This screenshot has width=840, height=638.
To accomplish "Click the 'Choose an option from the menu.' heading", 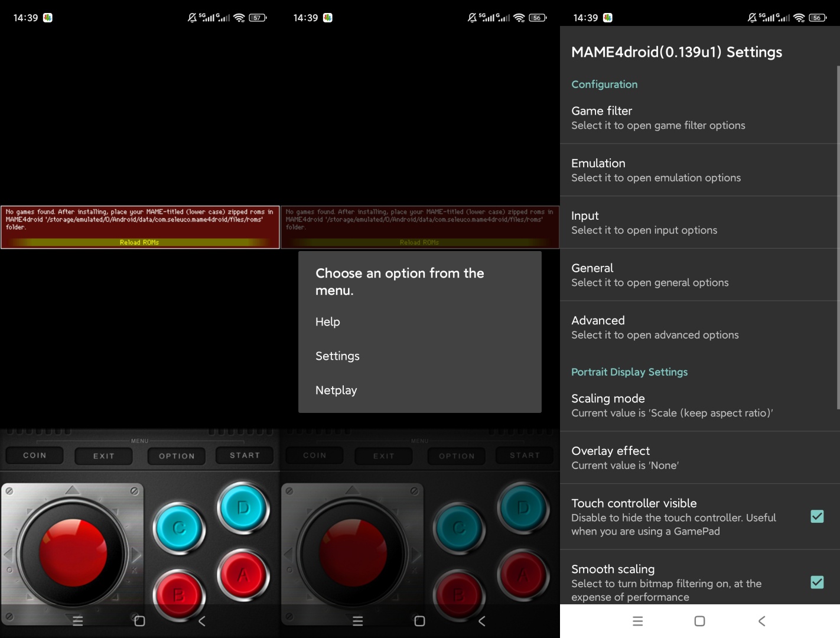I will 400,282.
